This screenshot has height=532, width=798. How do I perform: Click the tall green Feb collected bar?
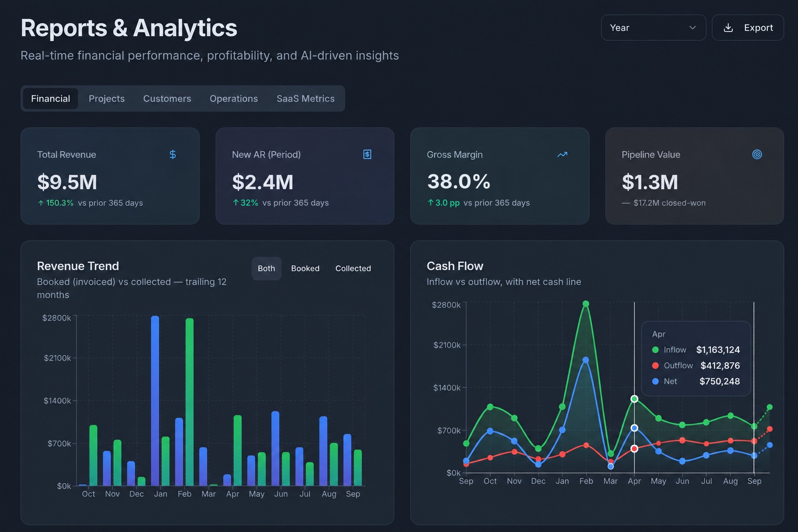190,402
